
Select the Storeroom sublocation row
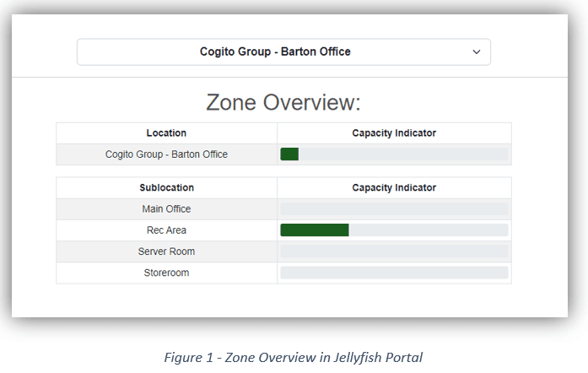click(x=166, y=273)
